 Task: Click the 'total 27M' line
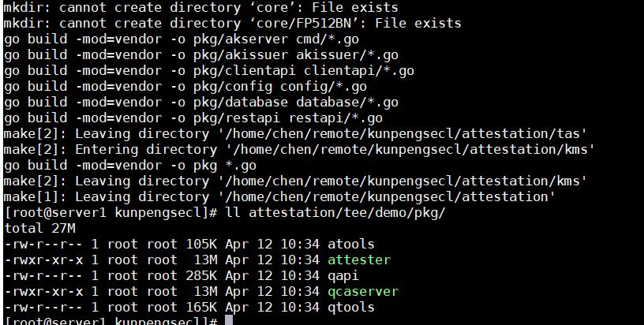click(39, 228)
